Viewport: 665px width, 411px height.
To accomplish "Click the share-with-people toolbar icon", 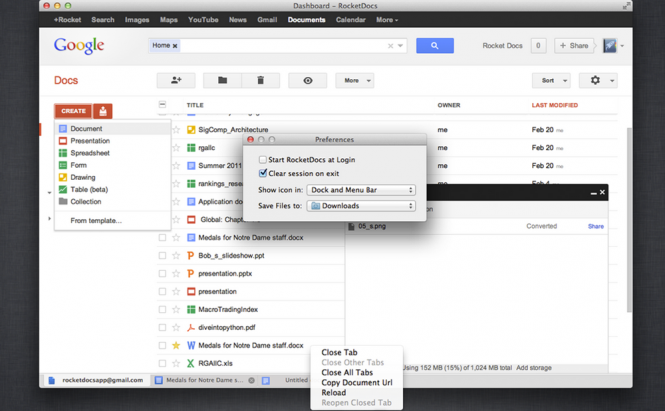I will pos(176,80).
